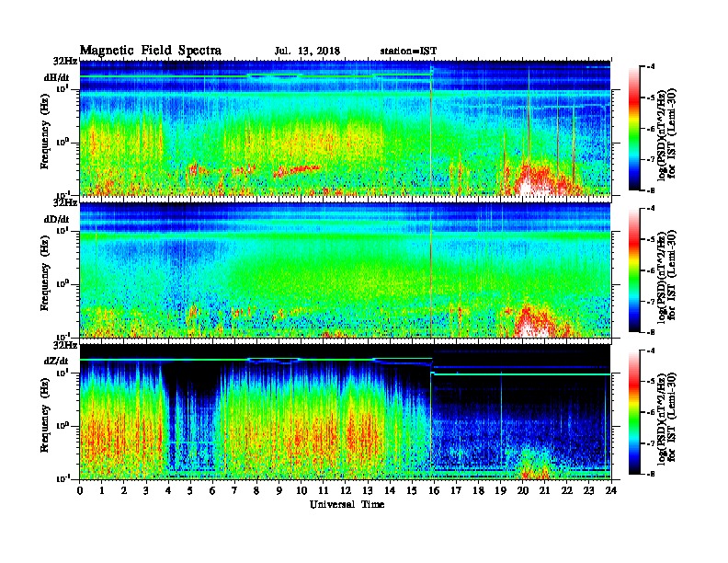Click the "32Hz" label above the dH/dt panel
The height and width of the screenshot is (563, 728).
click(65, 61)
